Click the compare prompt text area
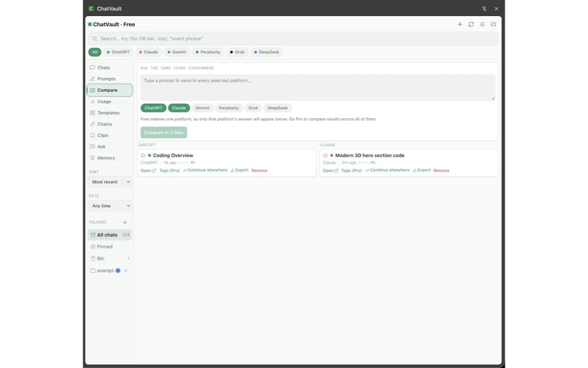The image size is (588, 368). 318,88
